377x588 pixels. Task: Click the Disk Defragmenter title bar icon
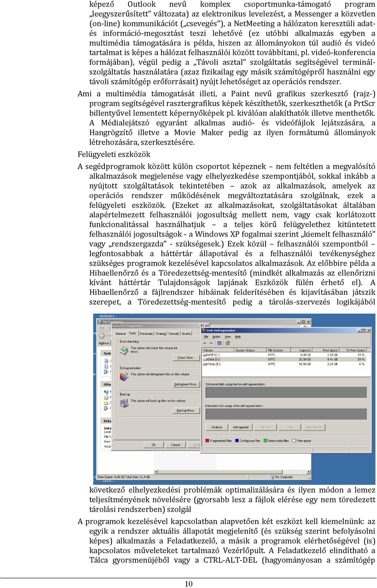[x=203, y=330]
